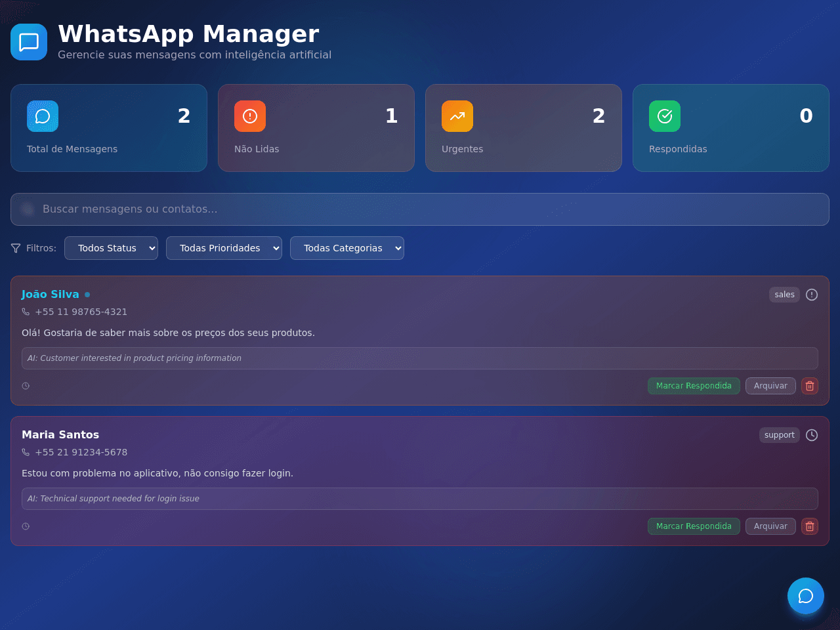Focus the Buscar mensagens ou contatos search field

[420, 209]
